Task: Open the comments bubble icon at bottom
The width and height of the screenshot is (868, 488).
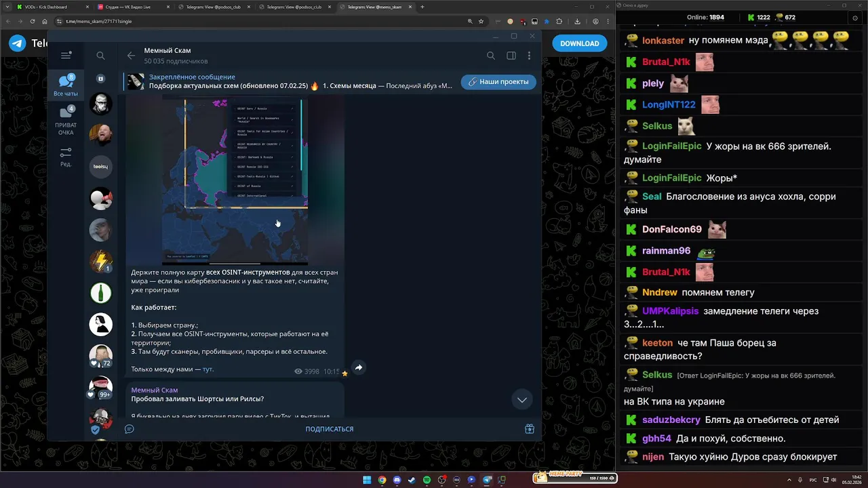Action: [130, 429]
